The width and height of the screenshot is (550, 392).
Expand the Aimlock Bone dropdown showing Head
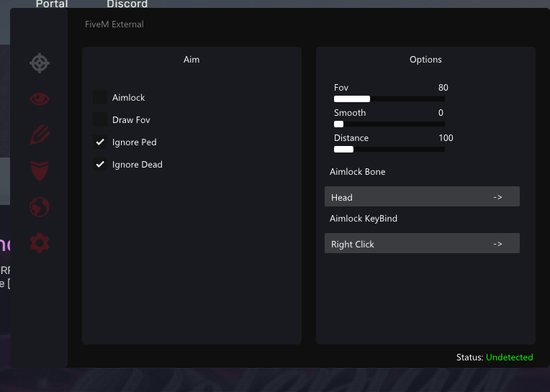(422, 197)
